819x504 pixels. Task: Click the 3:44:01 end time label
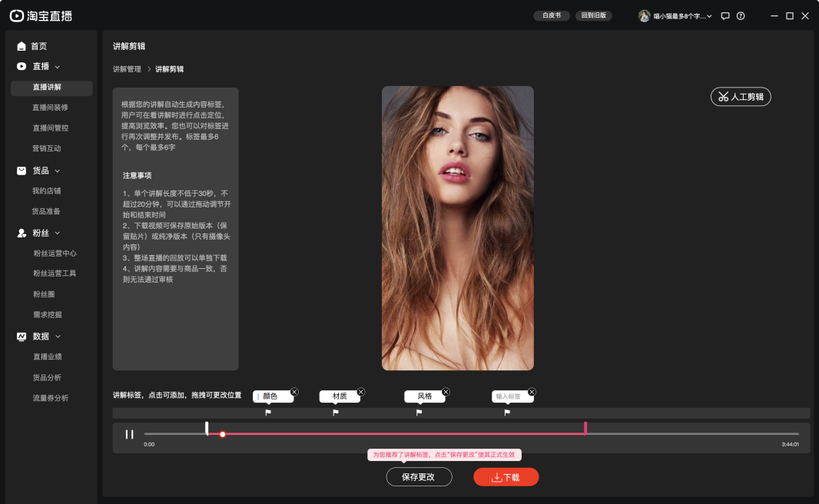pyautogui.click(x=790, y=445)
